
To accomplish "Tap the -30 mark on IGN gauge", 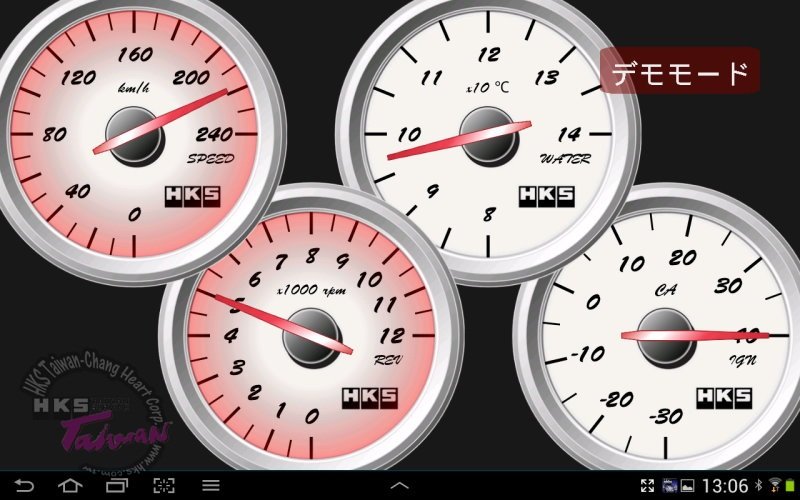I will click(x=666, y=417).
